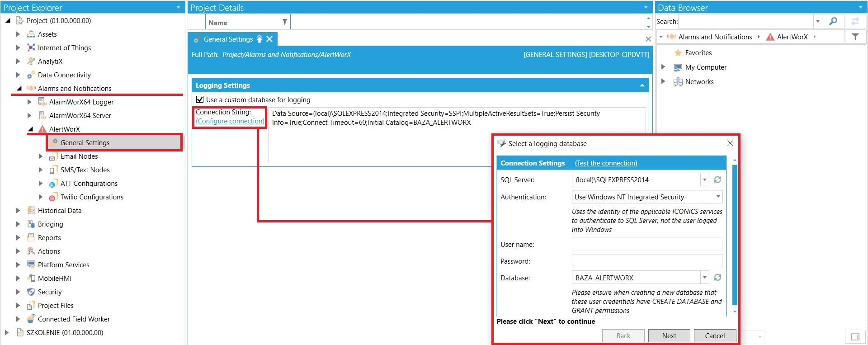Click the AlarmWorX64 Logger icon
Image resolution: width=868 pixels, height=345 pixels.
click(x=42, y=102)
